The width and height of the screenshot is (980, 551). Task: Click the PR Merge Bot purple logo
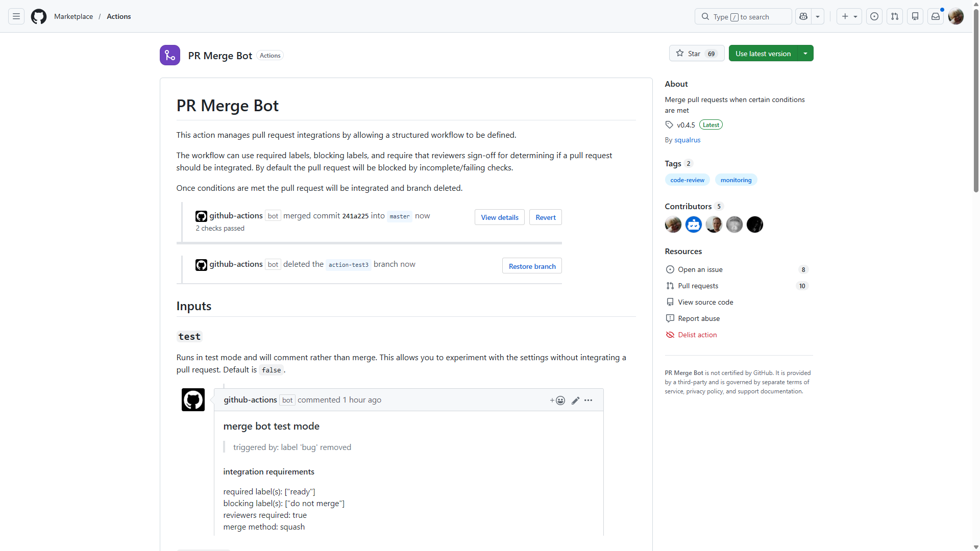(x=170, y=55)
